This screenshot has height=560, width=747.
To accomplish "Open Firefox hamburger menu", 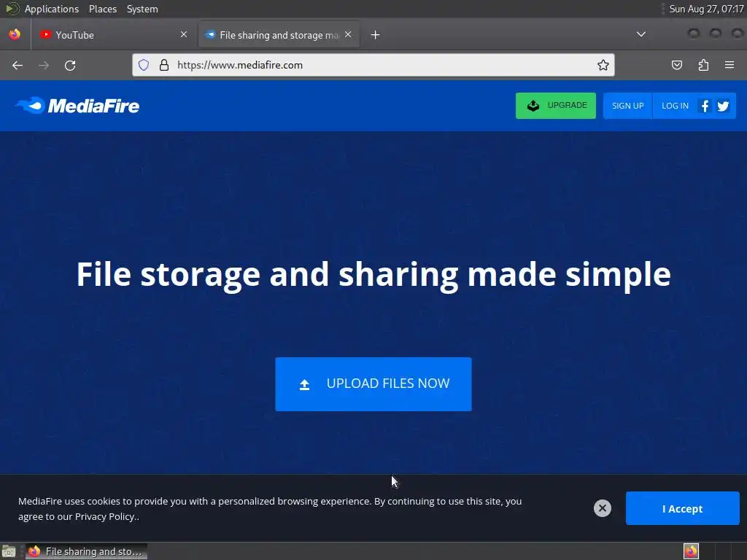I will (x=729, y=65).
